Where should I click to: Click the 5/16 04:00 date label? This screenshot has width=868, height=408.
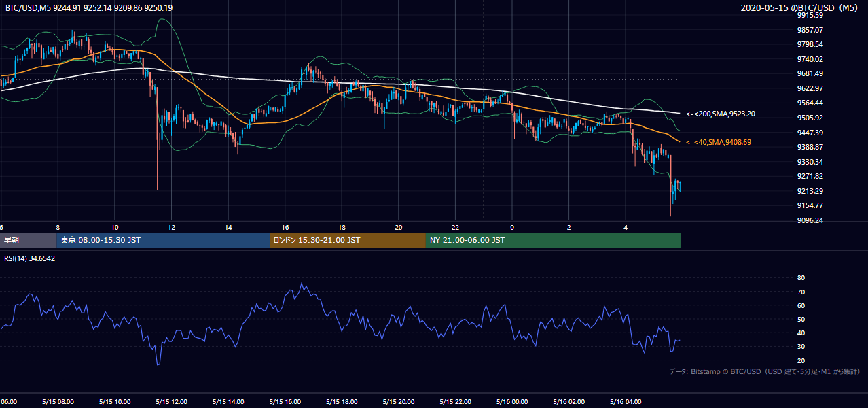(x=626, y=402)
